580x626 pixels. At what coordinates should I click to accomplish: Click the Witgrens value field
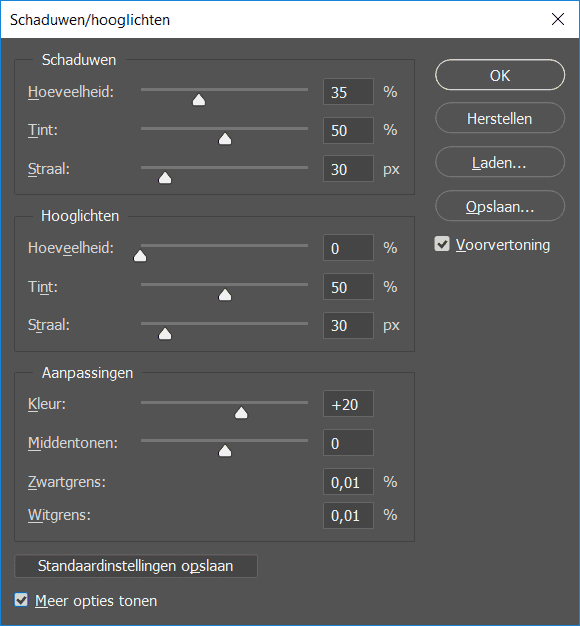348,515
